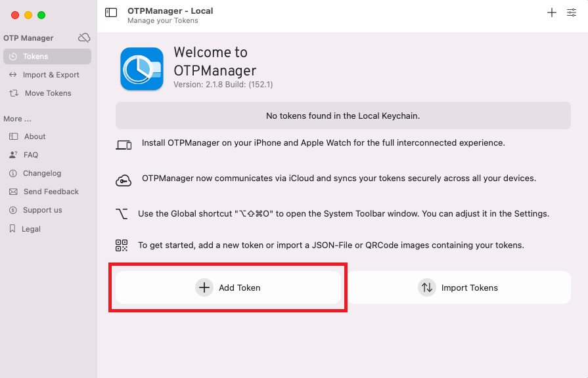The image size is (588, 378).
Task: Click the OTPManager app logo
Action: 142,69
